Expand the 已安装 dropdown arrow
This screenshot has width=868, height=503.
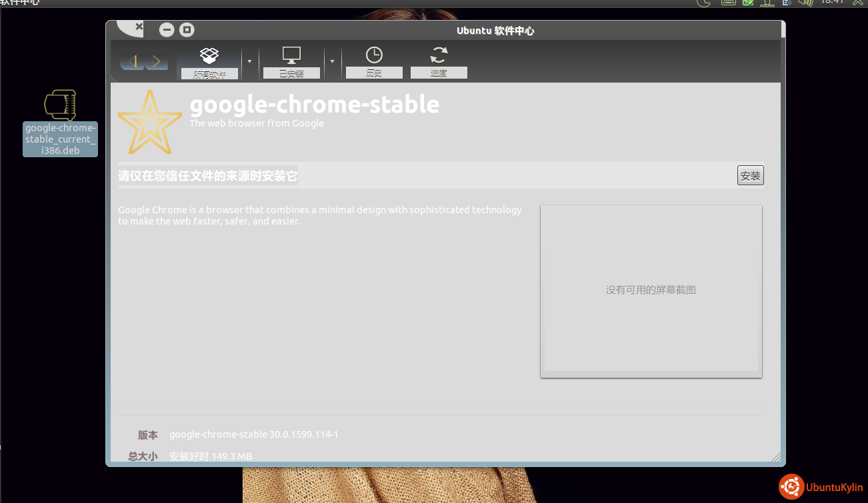point(332,61)
